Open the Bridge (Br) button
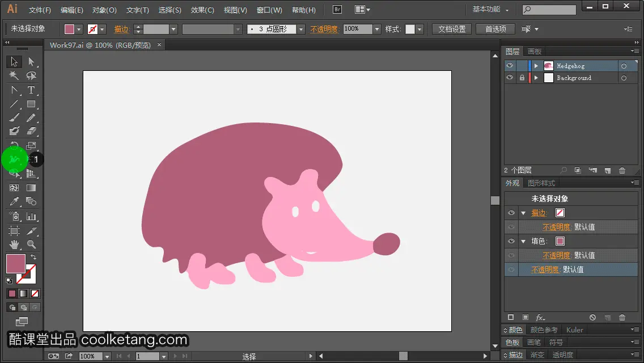 click(x=337, y=10)
